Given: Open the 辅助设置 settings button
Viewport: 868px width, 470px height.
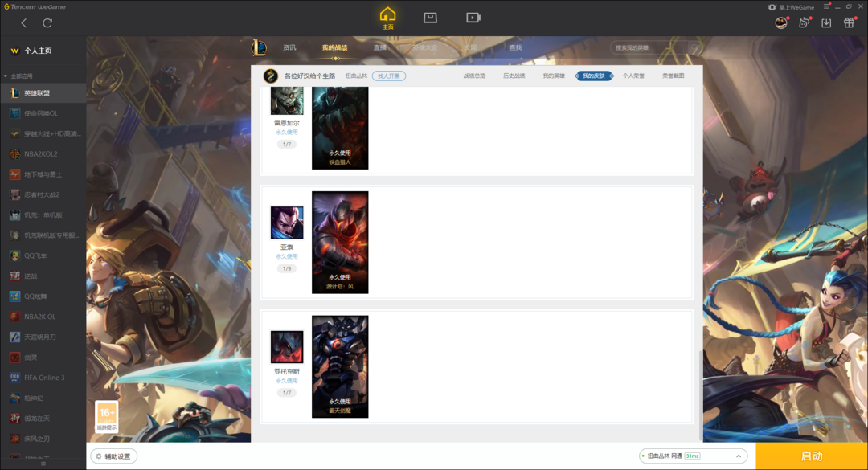Looking at the screenshot, I should 113,456.
